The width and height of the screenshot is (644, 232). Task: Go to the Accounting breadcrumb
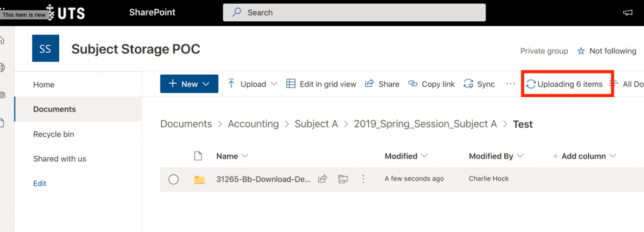(253, 124)
